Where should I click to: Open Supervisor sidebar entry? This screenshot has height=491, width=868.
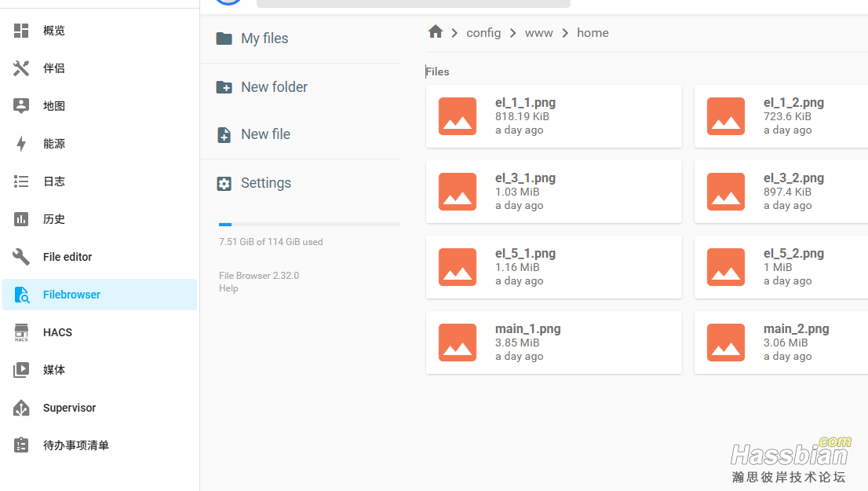point(100,407)
